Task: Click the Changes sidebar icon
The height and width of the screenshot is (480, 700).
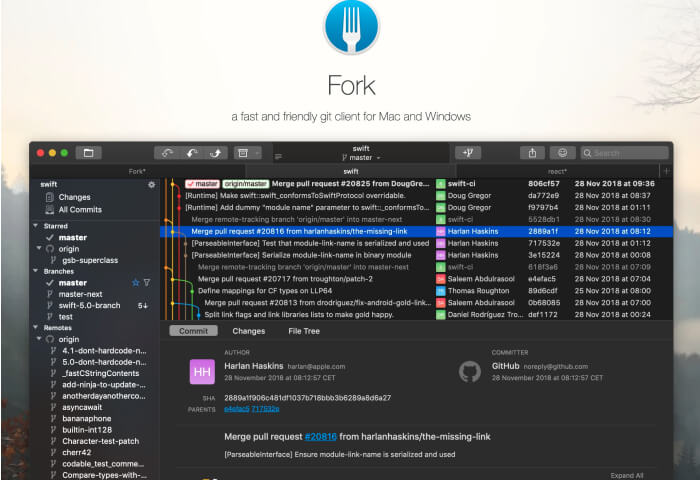Action: (50, 197)
